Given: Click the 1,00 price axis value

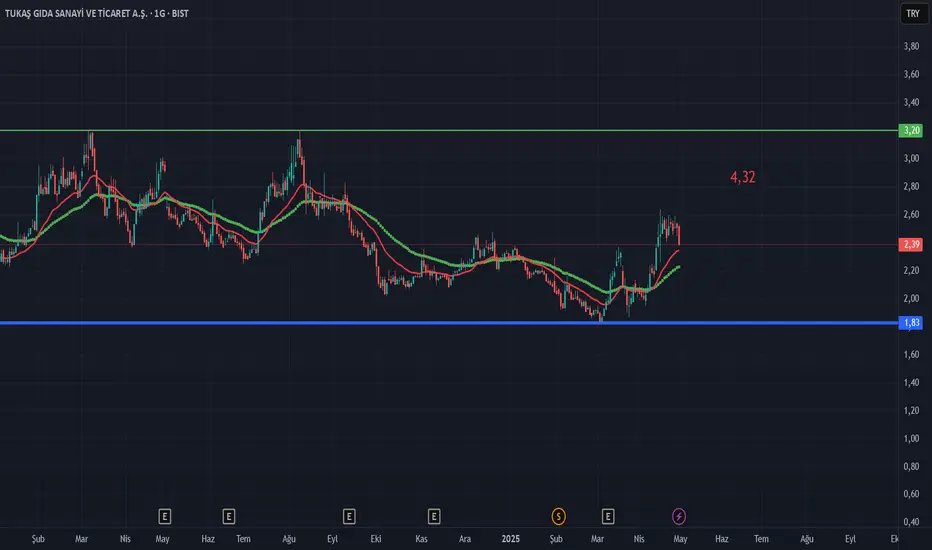Looking at the screenshot, I should pyautogui.click(x=911, y=438).
